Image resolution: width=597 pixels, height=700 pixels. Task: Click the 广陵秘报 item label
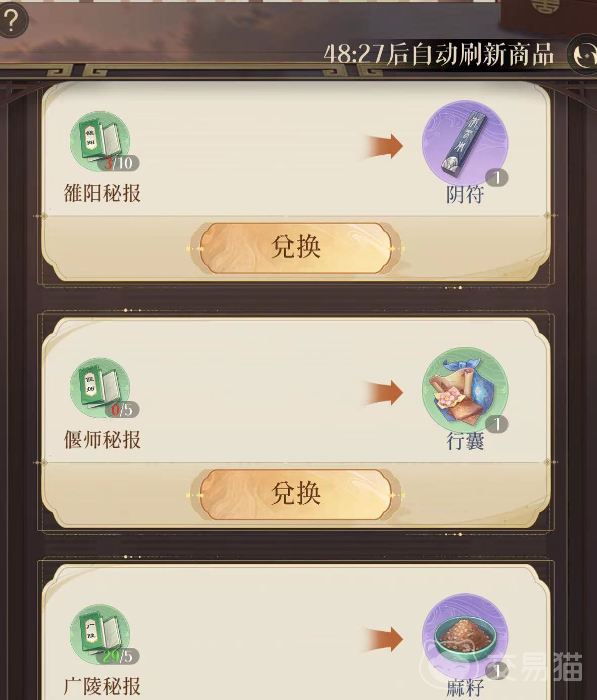coord(102,686)
